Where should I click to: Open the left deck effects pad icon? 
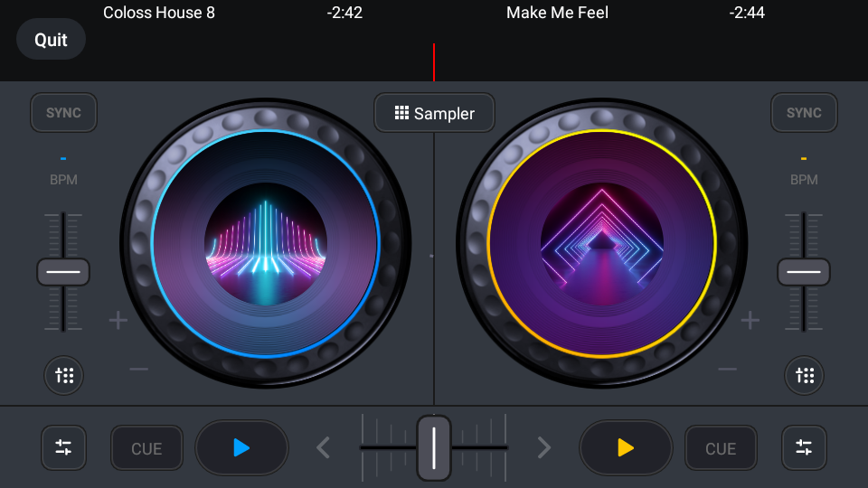pos(63,376)
